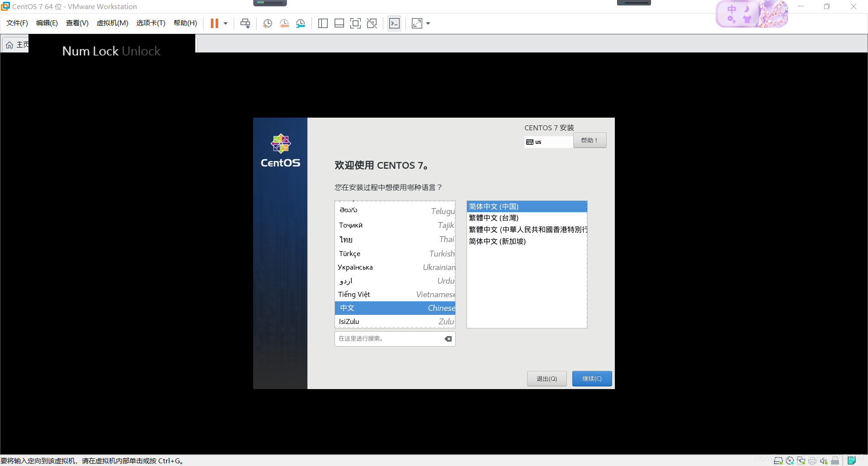Click the USB controller status icon

[835, 461]
